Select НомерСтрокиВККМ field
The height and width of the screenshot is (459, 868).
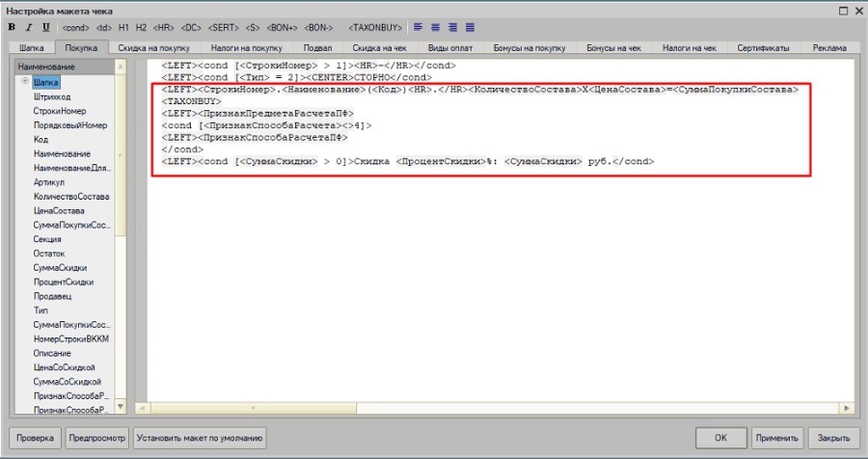pos(70,338)
